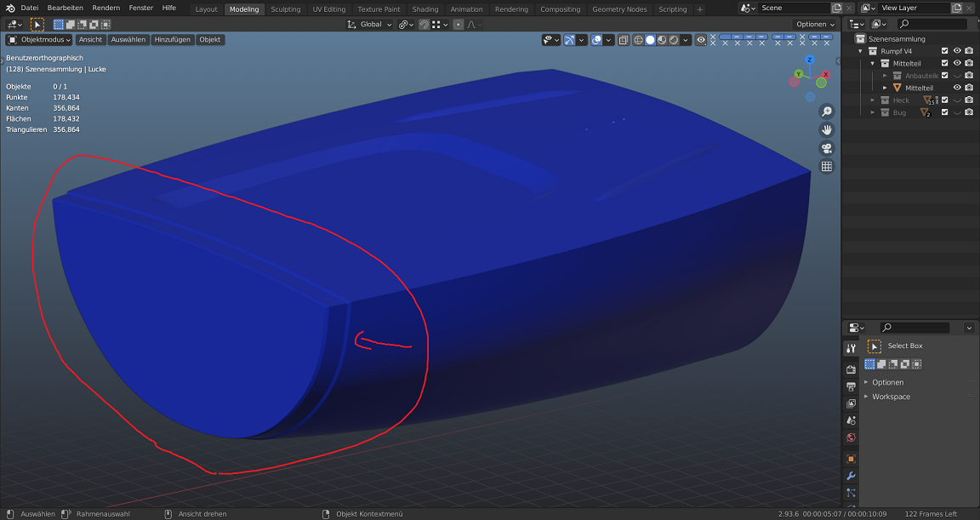Click the outliner search field
This screenshot has height=520, width=980.
pos(932,24)
